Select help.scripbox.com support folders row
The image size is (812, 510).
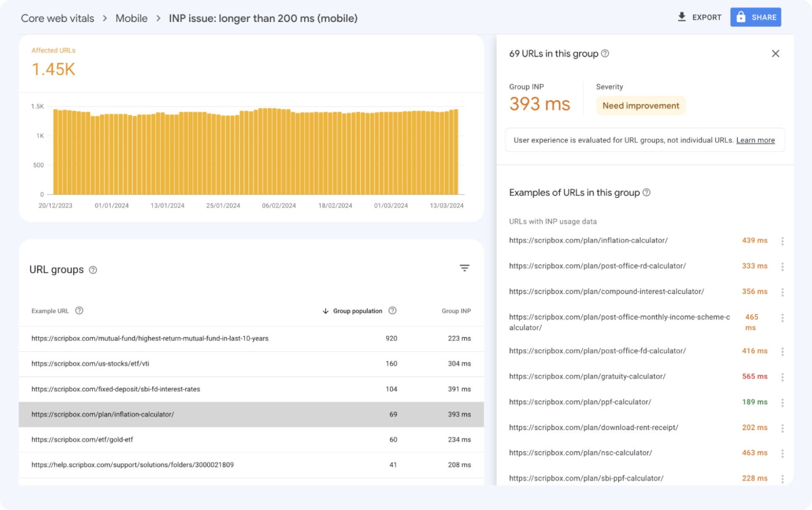pyautogui.click(x=251, y=465)
